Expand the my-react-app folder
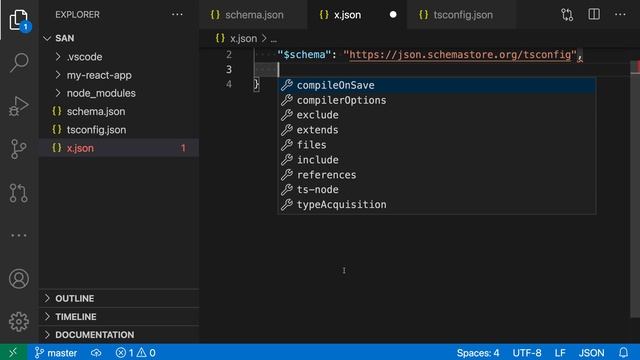 point(58,75)
